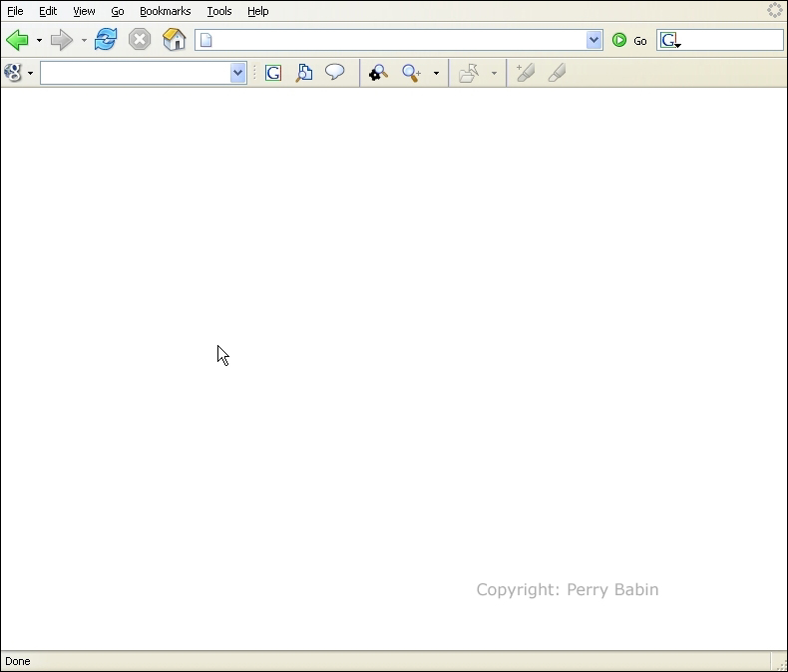
Task: Click the search-site page magnifier icon
Action: (304, 73)
